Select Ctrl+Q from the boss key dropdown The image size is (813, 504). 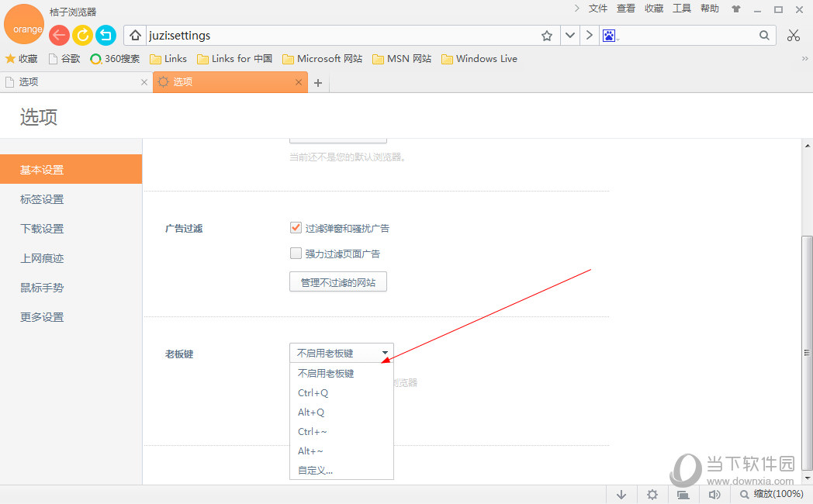(313, 392)
